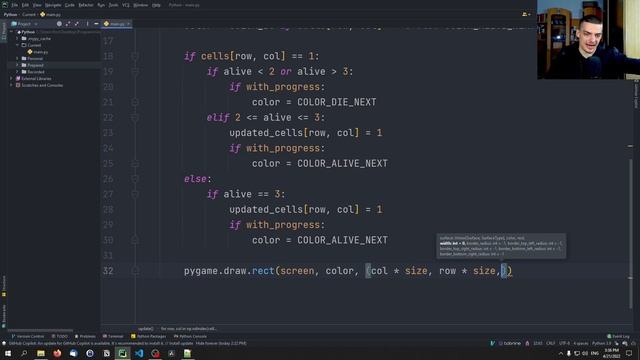
Task: Click Python breadcrumb in navigation bar
Action: (10, 14)
